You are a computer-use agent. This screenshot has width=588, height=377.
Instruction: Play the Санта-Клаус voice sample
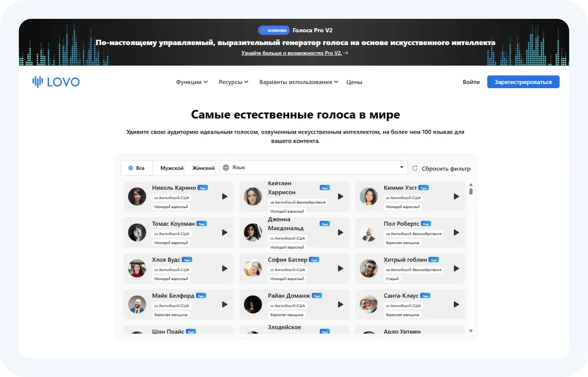click(x=456, y=304)
